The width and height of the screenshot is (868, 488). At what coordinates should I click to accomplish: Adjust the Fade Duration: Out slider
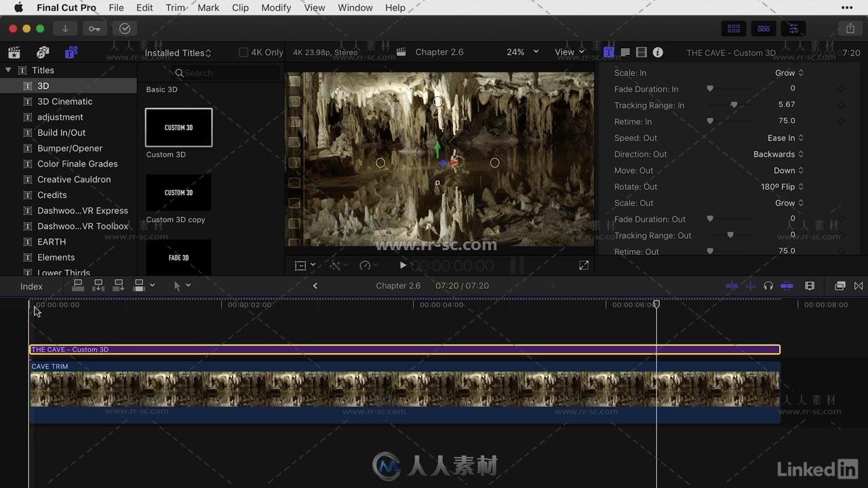pyautogui.click(x=710, y=219)
